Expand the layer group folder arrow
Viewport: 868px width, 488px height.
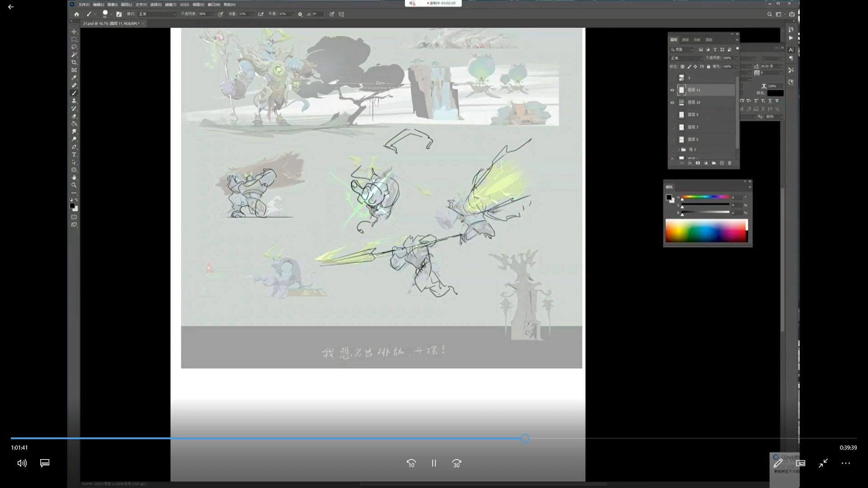(x=678, y=150)
